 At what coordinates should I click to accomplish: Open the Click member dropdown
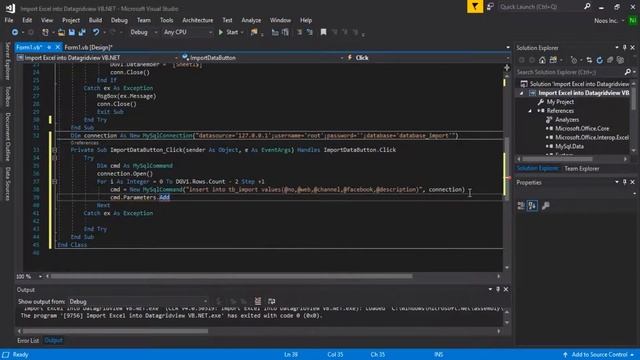[428, 58]
